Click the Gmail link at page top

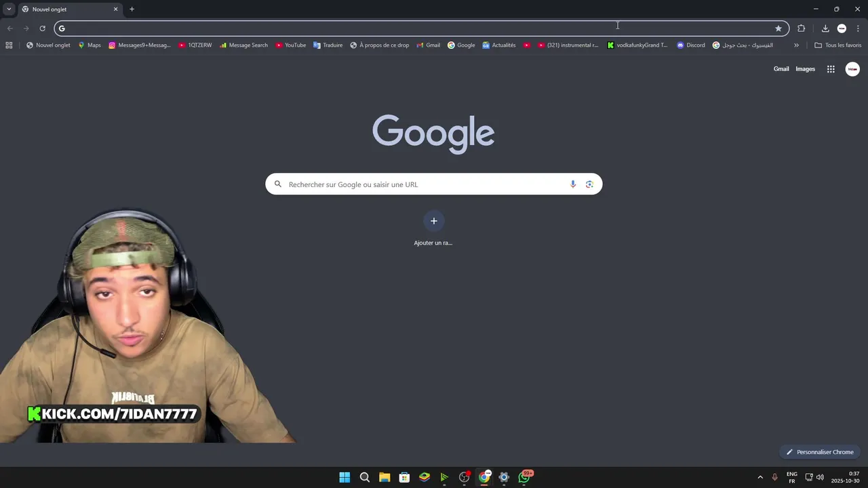coord(781,69)
